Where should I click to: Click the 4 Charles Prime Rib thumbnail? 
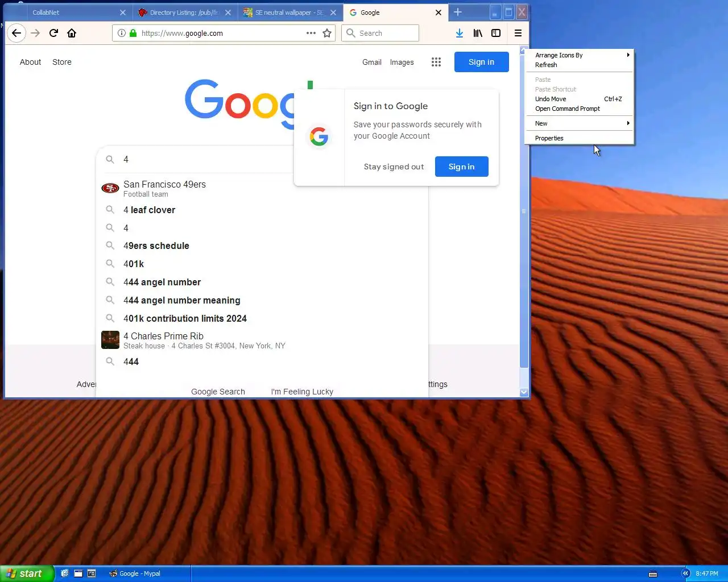coord(110,340)
